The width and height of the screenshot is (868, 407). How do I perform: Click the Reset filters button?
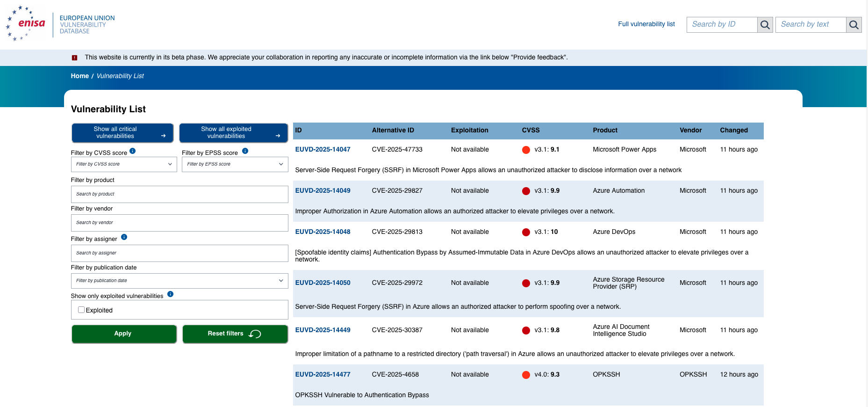(235, 334)
